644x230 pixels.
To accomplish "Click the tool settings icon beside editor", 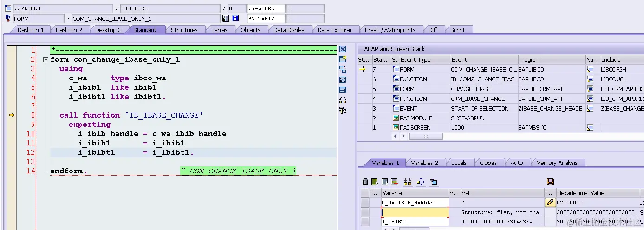I will (343, 110).
